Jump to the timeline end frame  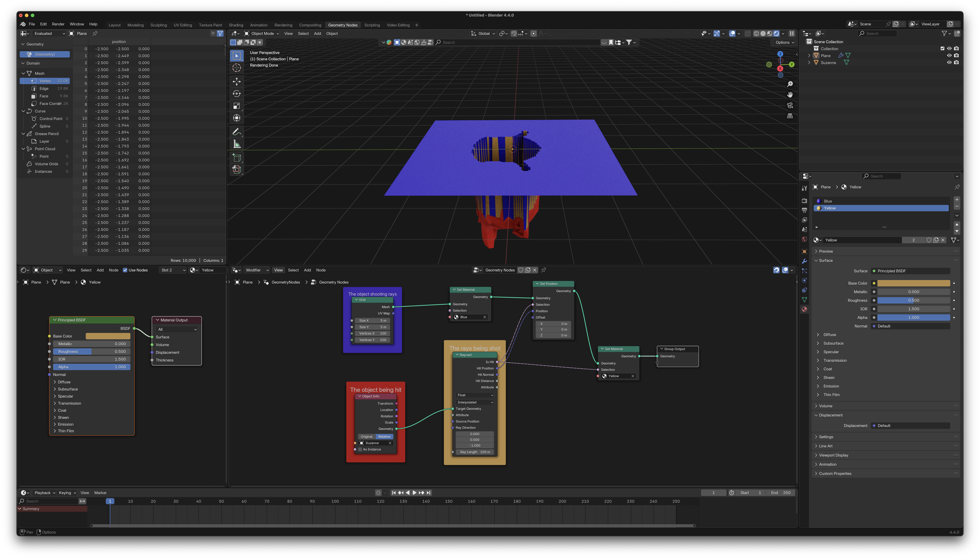[x=429, y=493]
